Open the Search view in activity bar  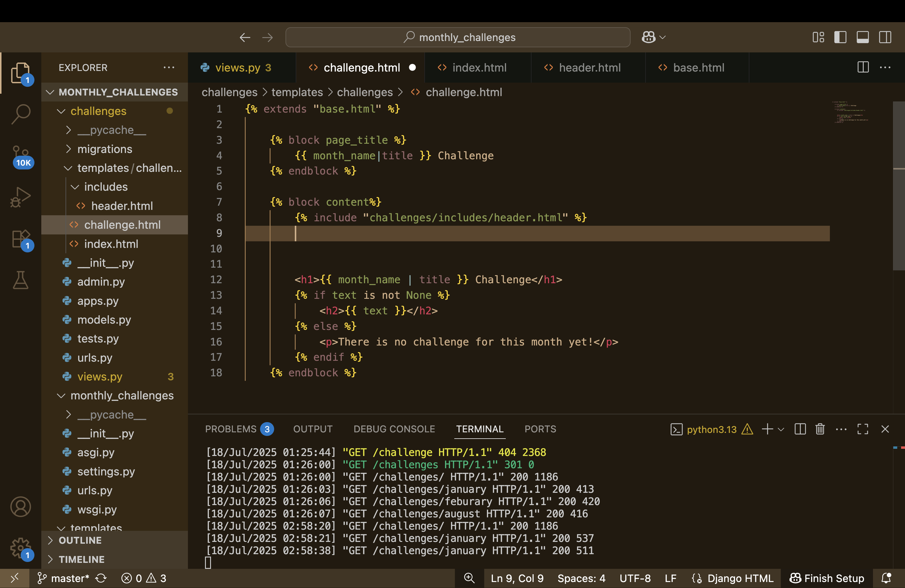click(x=21, y=114)
